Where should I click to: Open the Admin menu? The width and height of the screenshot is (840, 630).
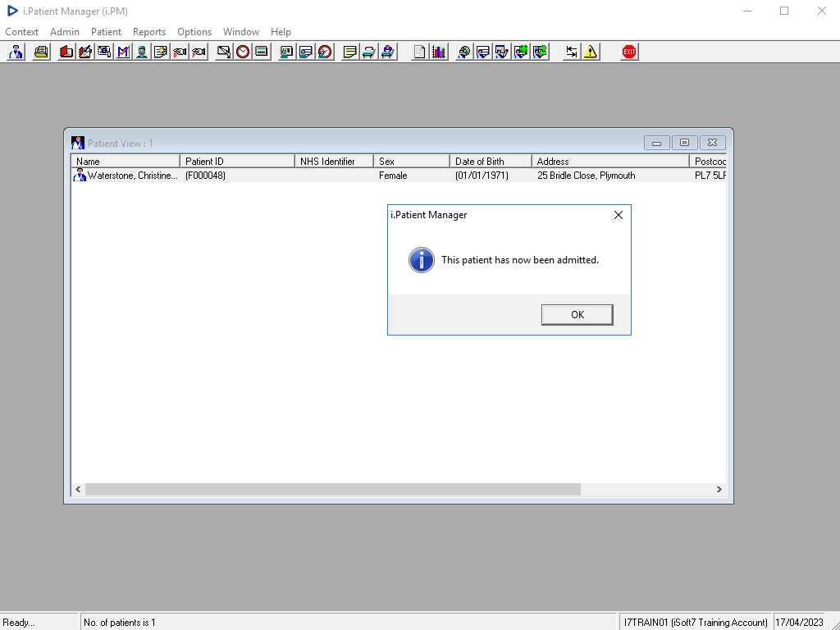click(x=64, y=32)
